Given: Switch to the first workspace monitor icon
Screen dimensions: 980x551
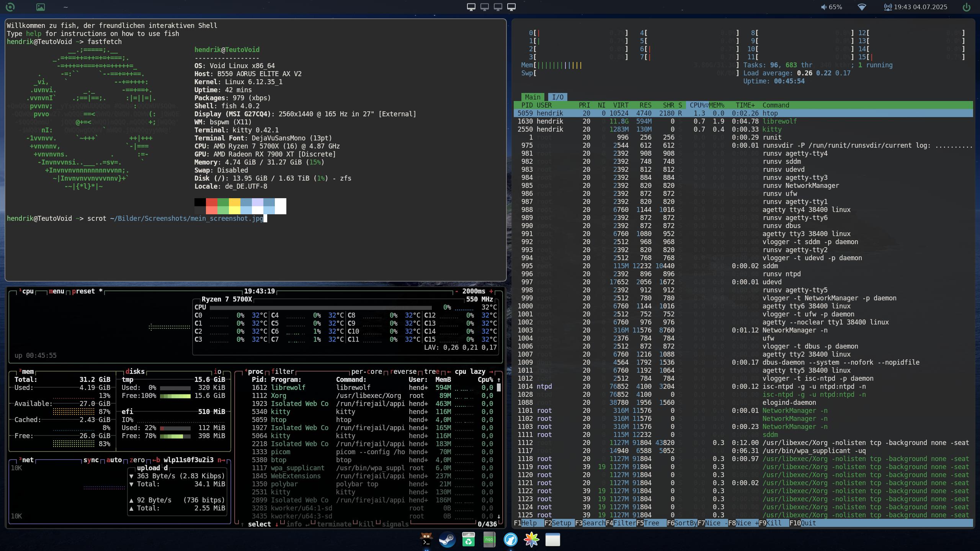Looking at the screenshot, I should click(471, 7).
